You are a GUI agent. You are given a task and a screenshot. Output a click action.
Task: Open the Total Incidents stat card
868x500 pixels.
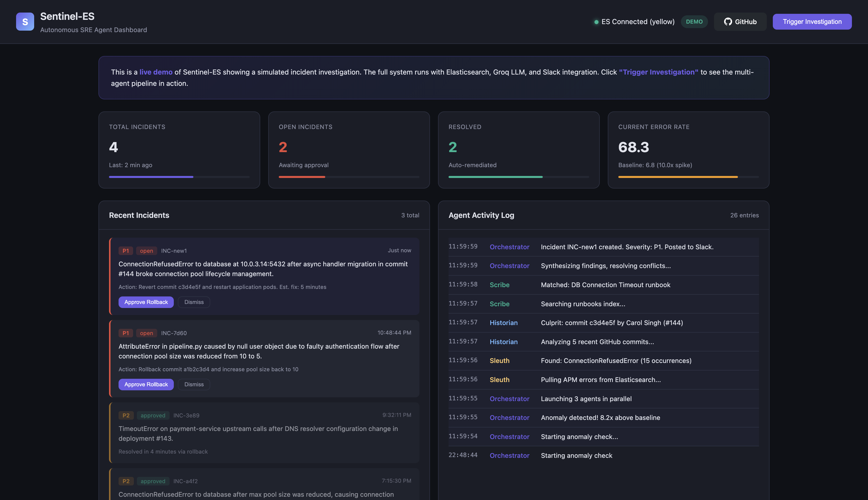(x=179, y=150)
